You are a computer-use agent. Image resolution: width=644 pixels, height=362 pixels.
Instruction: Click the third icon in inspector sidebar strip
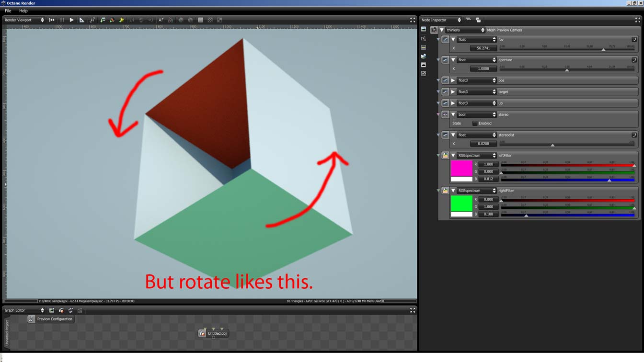423,47
